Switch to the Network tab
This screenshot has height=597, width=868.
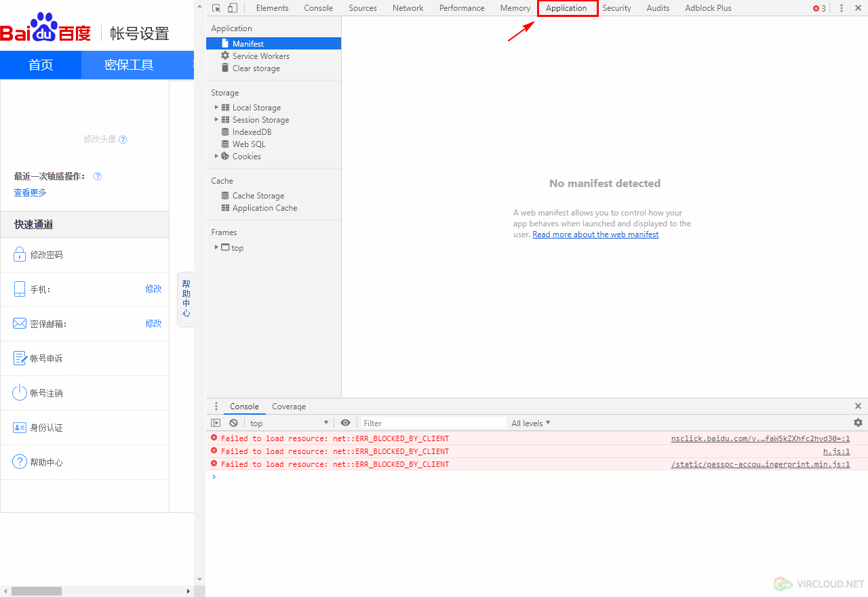click(408, 8)
